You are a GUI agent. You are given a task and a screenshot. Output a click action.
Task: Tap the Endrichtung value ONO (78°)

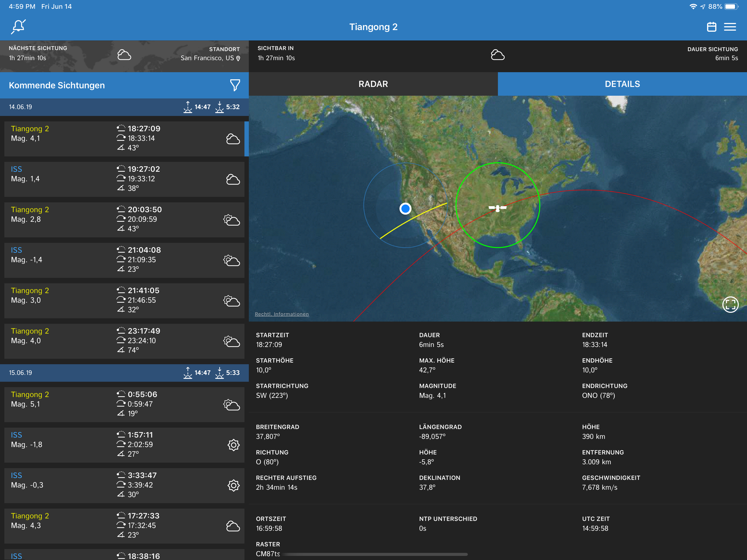pos(599,395)
